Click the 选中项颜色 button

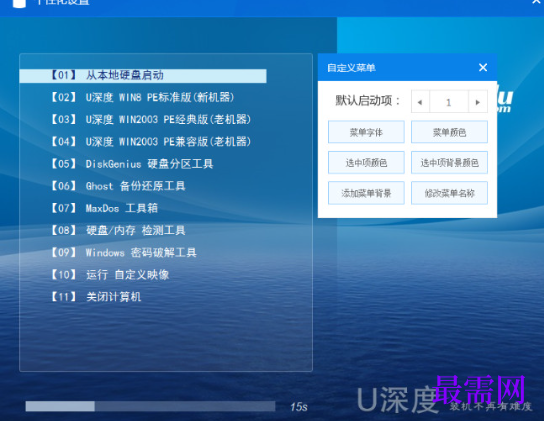tap(366, 162)
